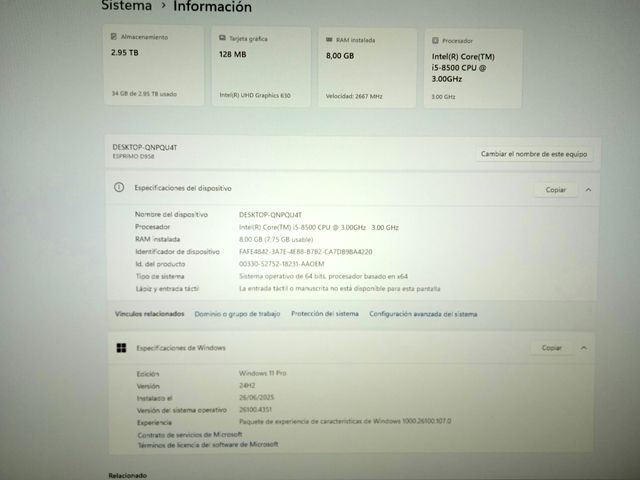Click the Windows 11 Pro edition value
This screenshot has height=480, width=640.
(x=262, y=373)
